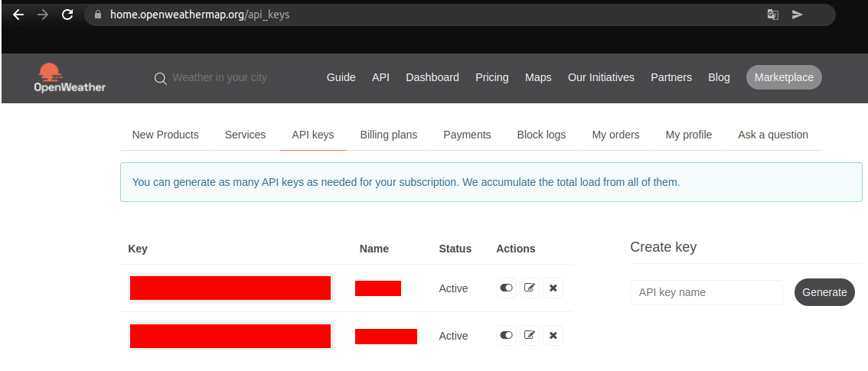Viewport: 868px width, 371px height.
Task: Delete the first API key
Action: tap(553, 288)
